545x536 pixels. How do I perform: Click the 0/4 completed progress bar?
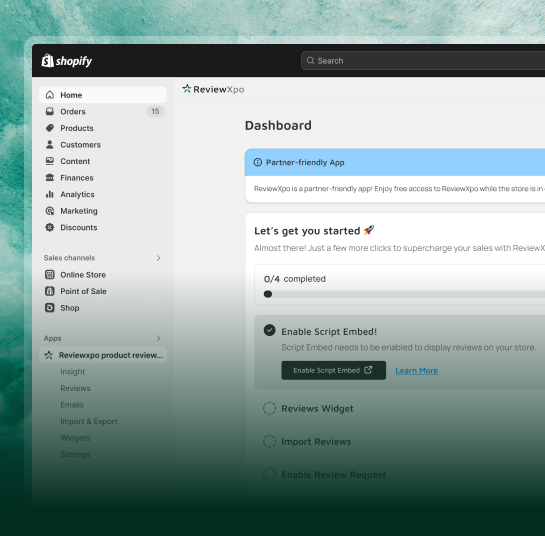[404, 294]
